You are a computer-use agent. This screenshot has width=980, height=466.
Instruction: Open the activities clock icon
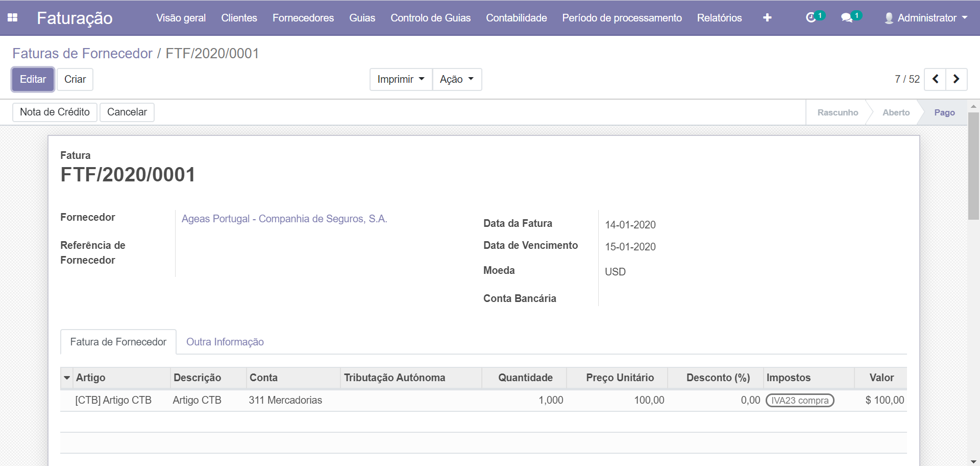pos(811,18)
